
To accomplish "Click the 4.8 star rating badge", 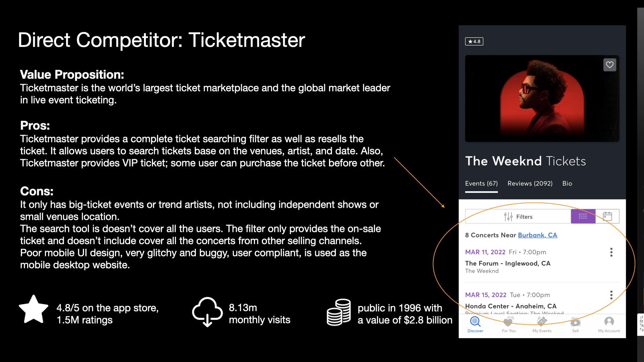I will pyautogui.click(x=474, y=42).
